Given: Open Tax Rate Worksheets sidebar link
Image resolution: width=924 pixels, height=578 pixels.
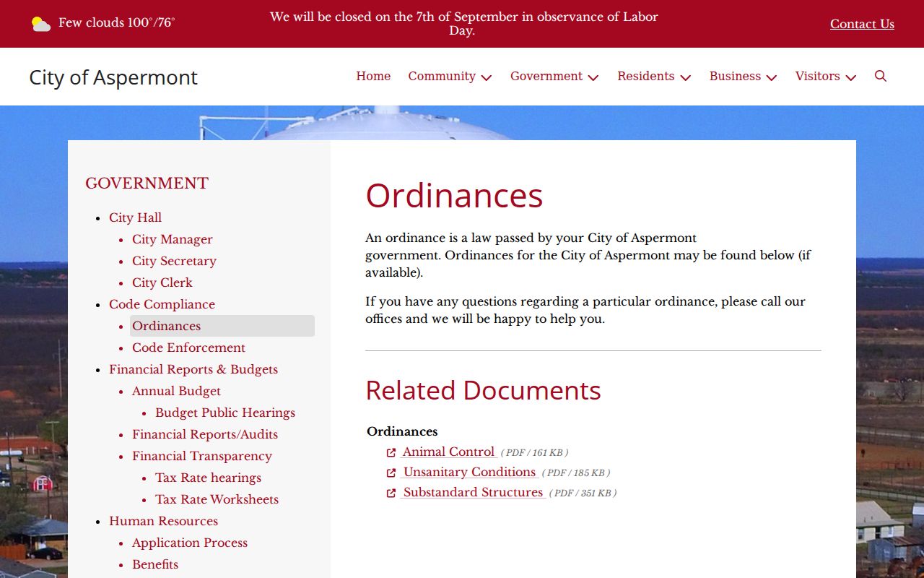Looking at the screenshot, I should coord(217,499).
